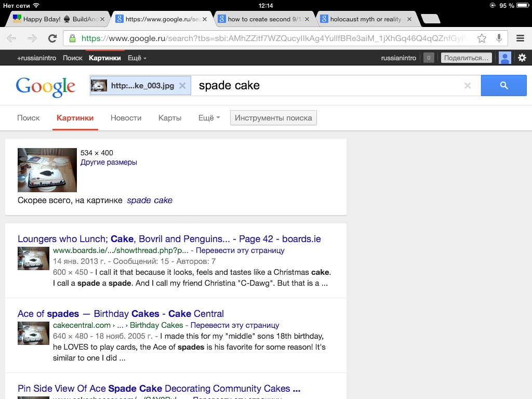Click the blue magnifier search button
The width and height of the screenshot is (532, 399).
(x=504, y=86)
